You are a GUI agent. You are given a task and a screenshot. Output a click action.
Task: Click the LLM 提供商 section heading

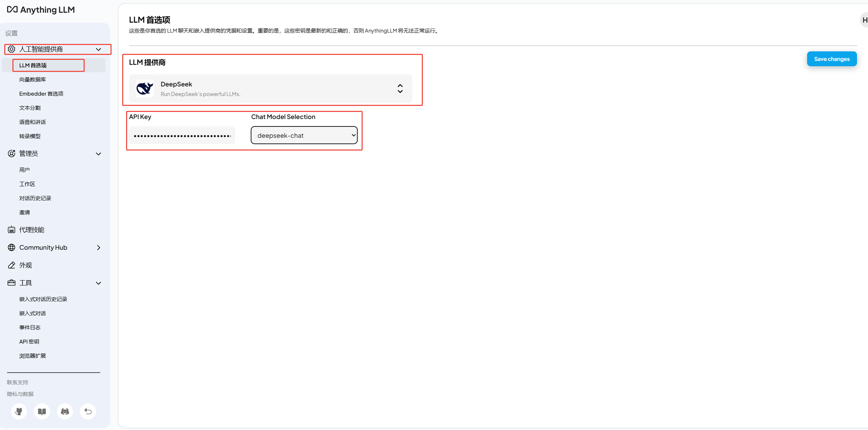click(147, 62)
